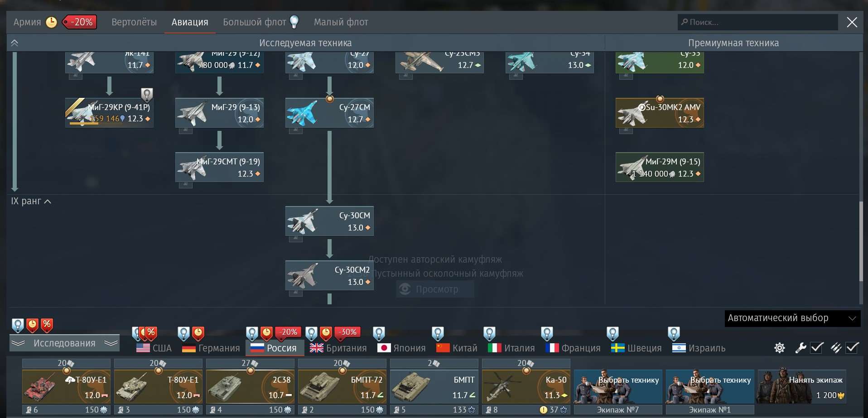Click the crew level bar under Ка-50
This screenshot has width=868, height=418.
(x=526, y=410)
